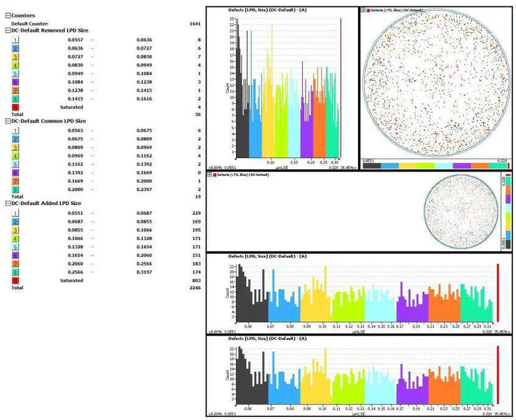Expand the top wafer map plus icon
This screenshot has height=420, width=516.
tap(363, 10)
